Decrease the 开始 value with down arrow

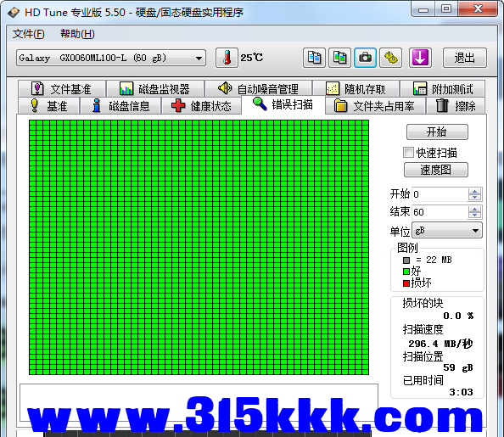(x=474, y=198)
